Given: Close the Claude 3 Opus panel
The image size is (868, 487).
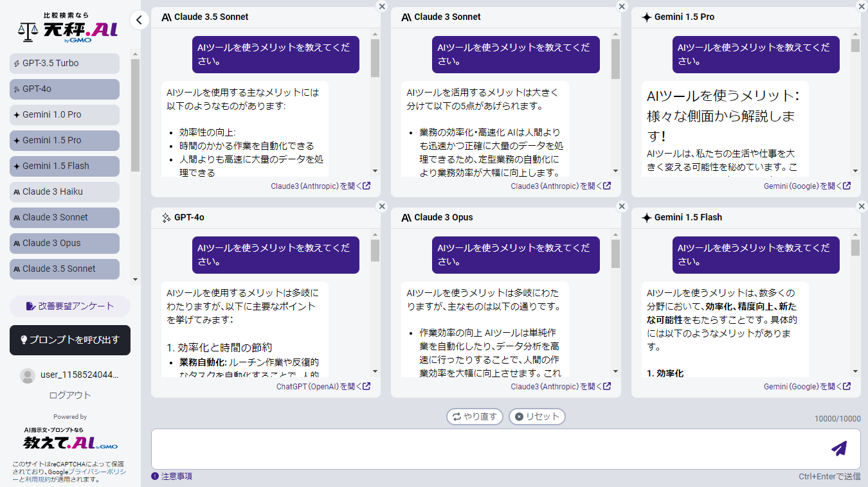Looking at the screenshot, I should coord(621,207).
